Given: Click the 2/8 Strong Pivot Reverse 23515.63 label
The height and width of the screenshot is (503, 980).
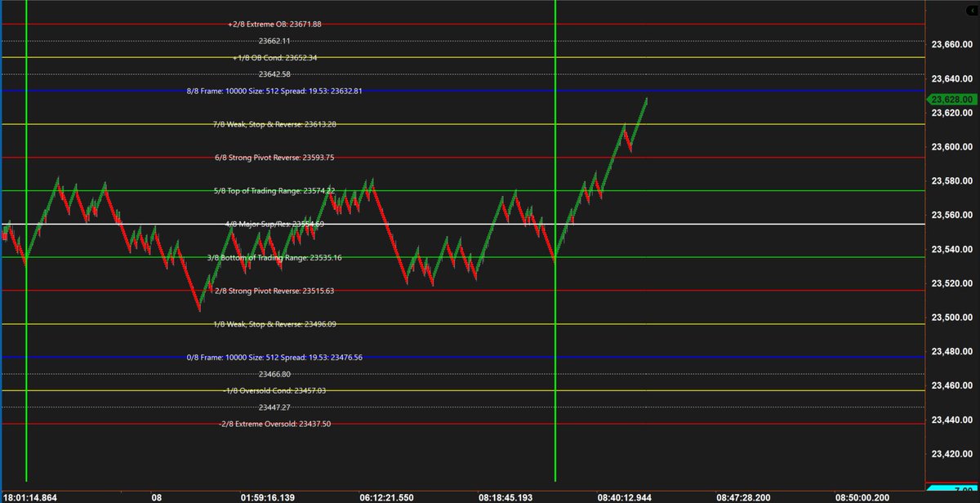Looking at the screenshot, I should [x=274, y=291].
